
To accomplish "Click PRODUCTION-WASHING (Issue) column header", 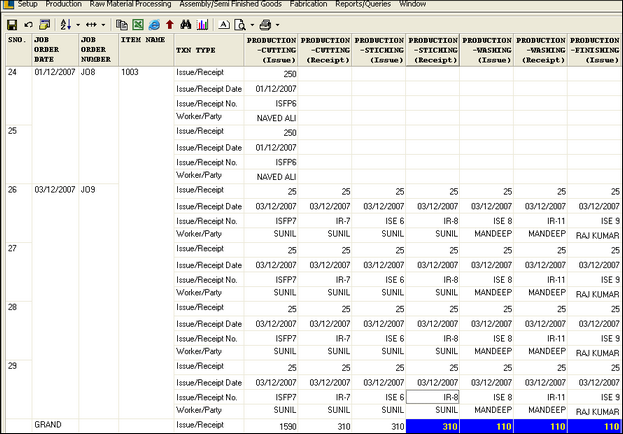I will pyautogui.click(x=486, y=50).
